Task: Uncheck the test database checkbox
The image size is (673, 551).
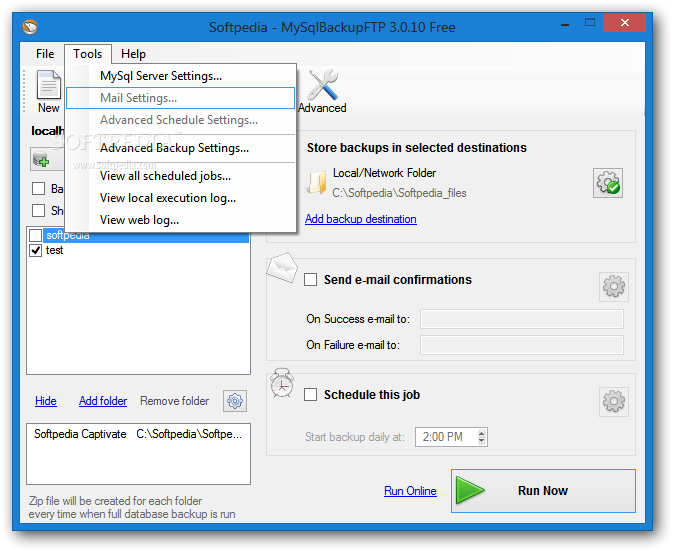Action: 36,250
